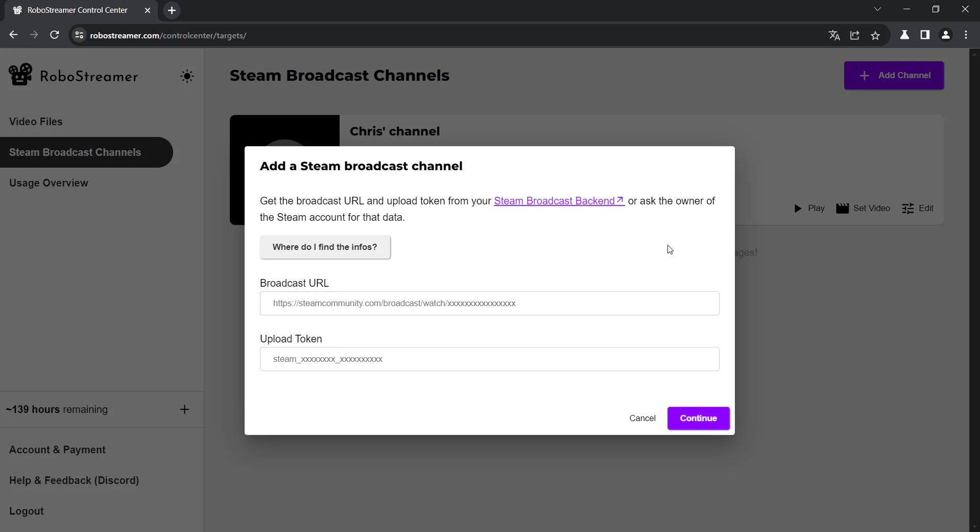Go to Usage Overview in sidebar
This screenshot has width=980, height=532.
click(49, 183)
